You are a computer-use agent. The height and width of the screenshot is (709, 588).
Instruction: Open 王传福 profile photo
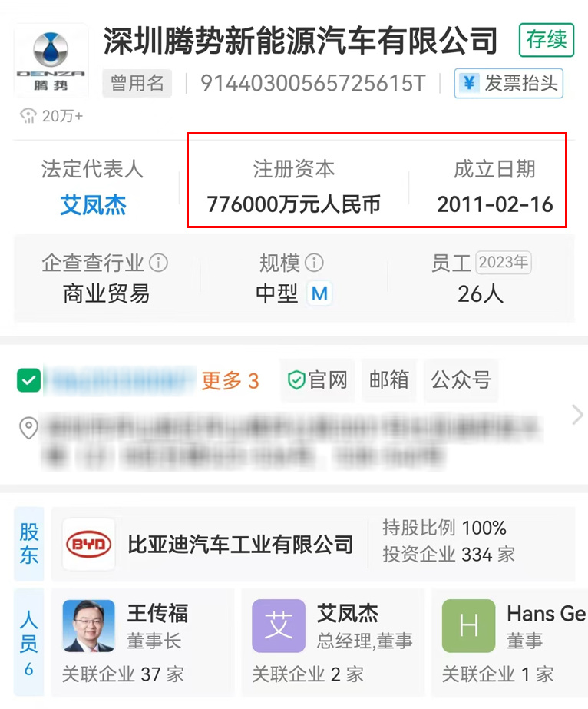88,626
